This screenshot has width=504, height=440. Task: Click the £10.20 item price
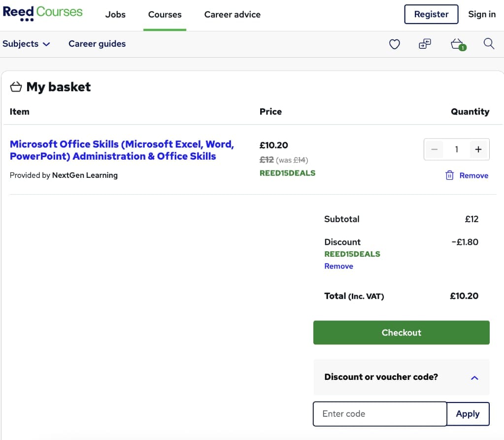273,145
